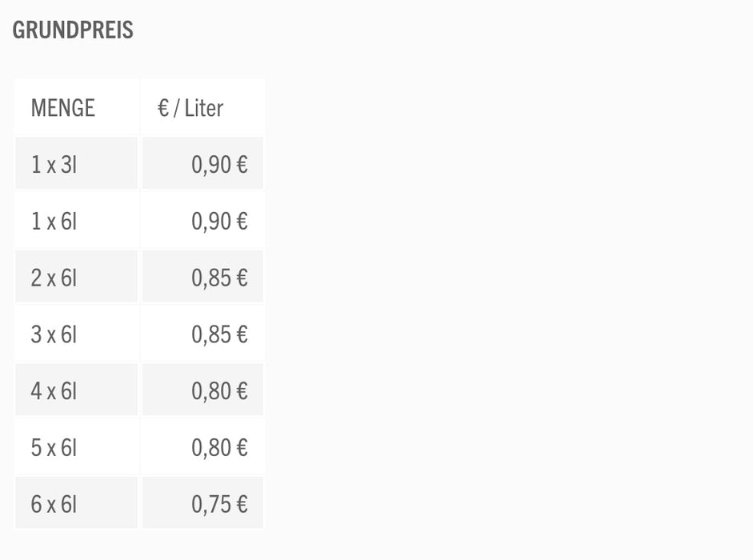Click the word Liter in the column header

[204, 108]
